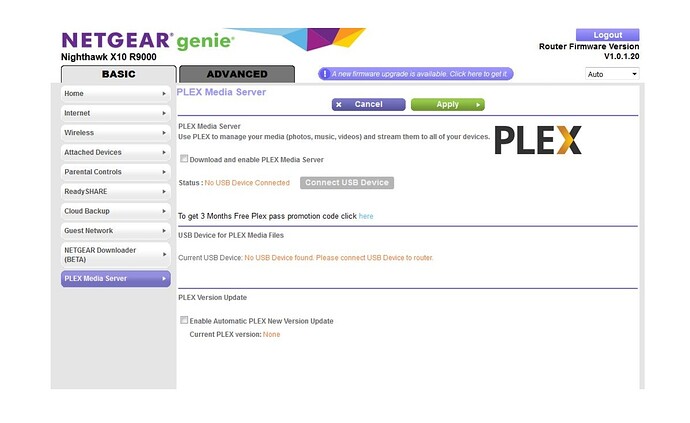Switch to the ADVANCED tab
Image resolution: width=690 pixels, height=423 pixels.
pyautogui.click(x=237, y=74)
